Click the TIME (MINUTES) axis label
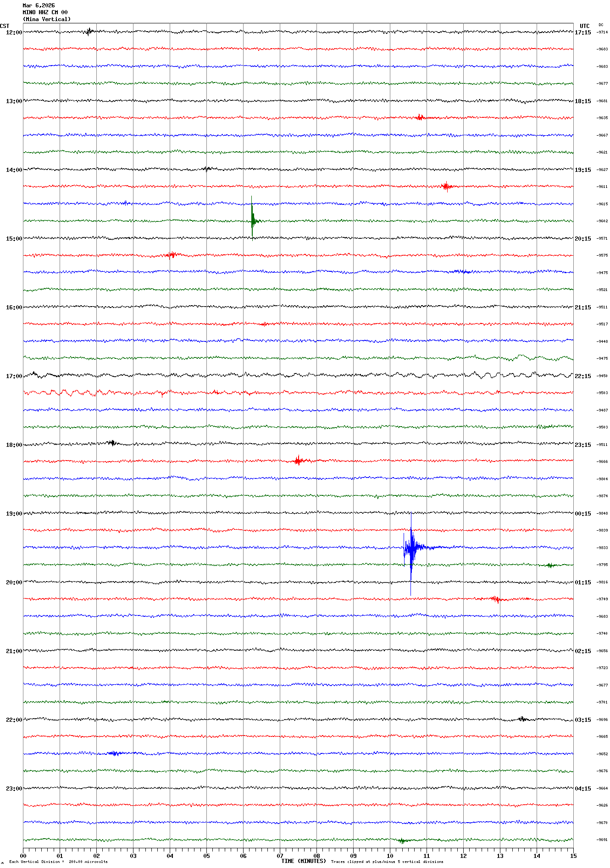This screenshot has width=610, height=868. [303, 861]
